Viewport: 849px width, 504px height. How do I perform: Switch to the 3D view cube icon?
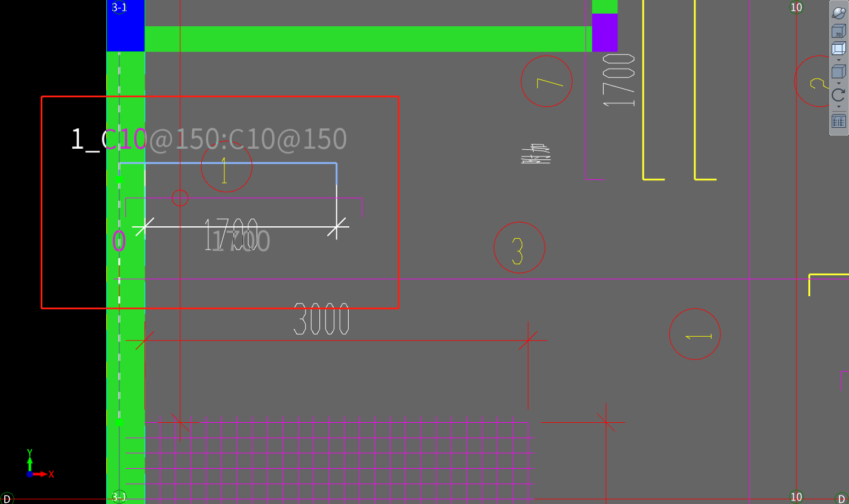click(x=838, y=30)
